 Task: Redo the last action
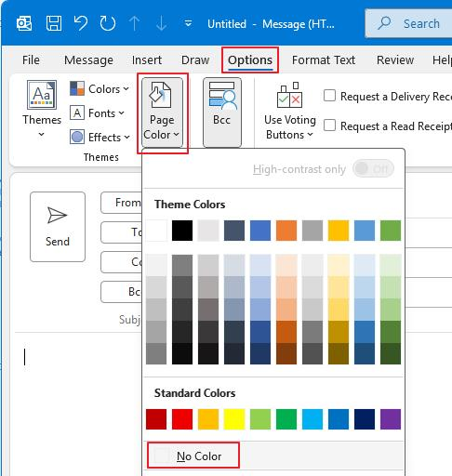click(108, 23)
